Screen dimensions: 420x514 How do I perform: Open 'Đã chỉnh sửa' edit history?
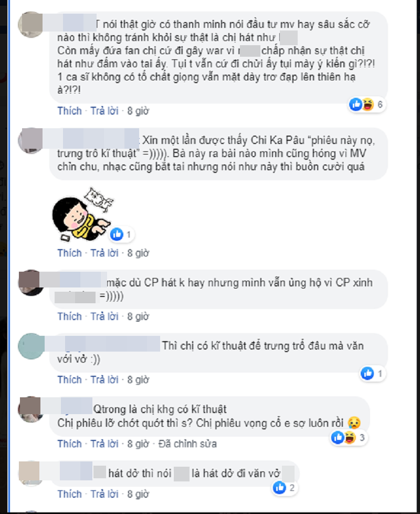[187, 443]
